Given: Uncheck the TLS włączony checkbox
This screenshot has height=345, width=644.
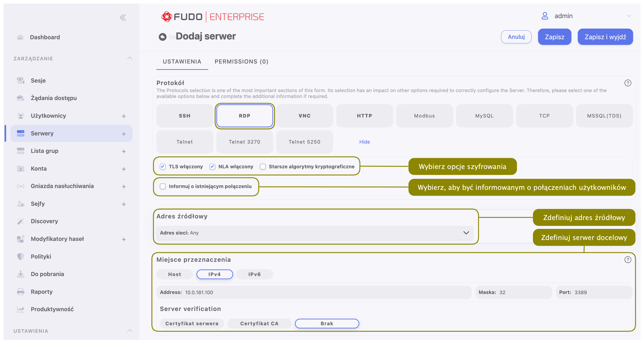Looking at the screenshot, I should pos(163,166).
